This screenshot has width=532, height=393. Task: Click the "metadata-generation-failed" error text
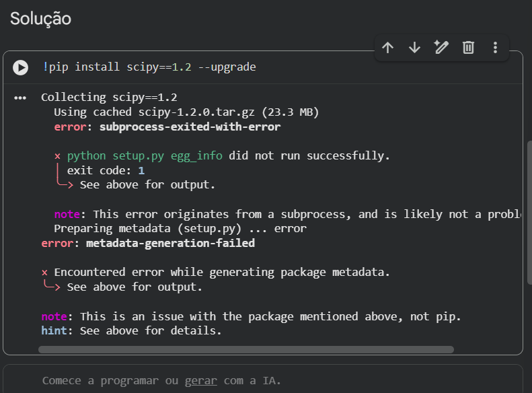click(170, 243)
